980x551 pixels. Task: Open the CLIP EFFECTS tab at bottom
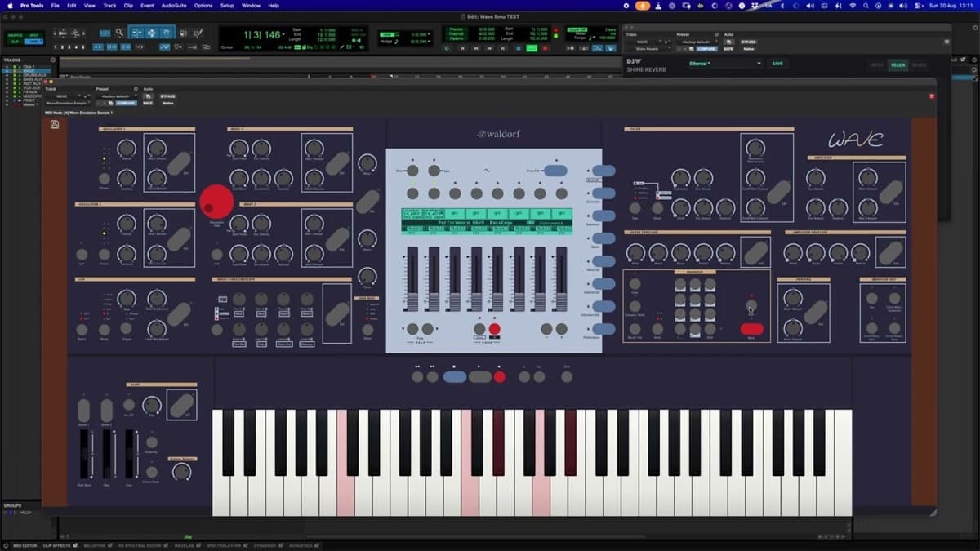tap(56, 544)
